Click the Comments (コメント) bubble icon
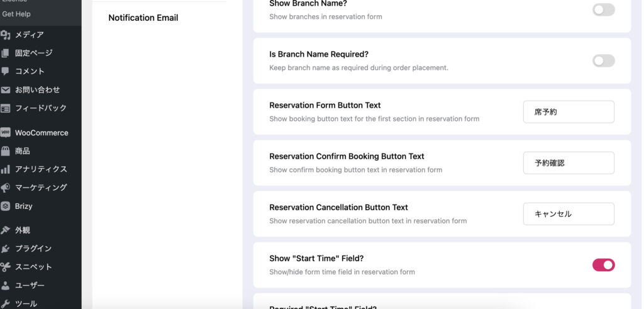644x309 pixels. (6, 71)
